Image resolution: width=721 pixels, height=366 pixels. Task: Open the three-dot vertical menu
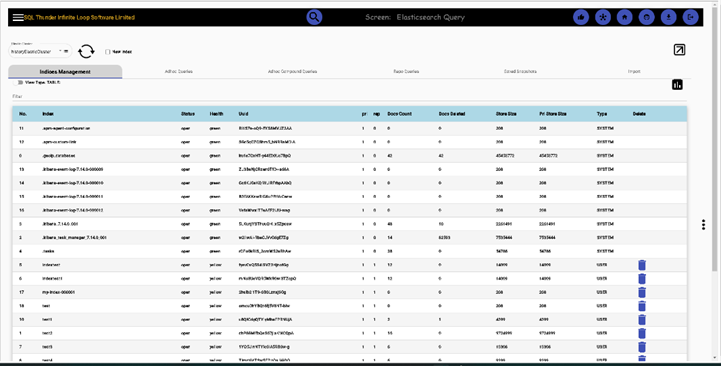click(x=704, y=224)
